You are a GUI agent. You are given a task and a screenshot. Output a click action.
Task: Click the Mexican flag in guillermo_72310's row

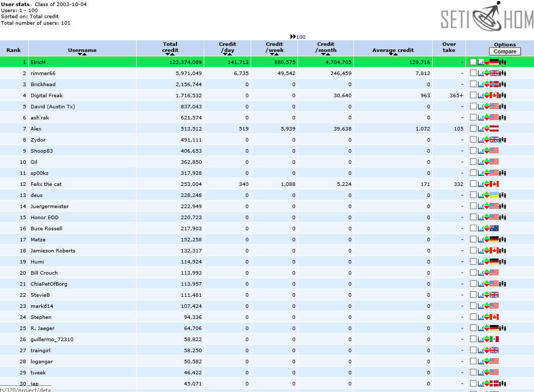494,339
